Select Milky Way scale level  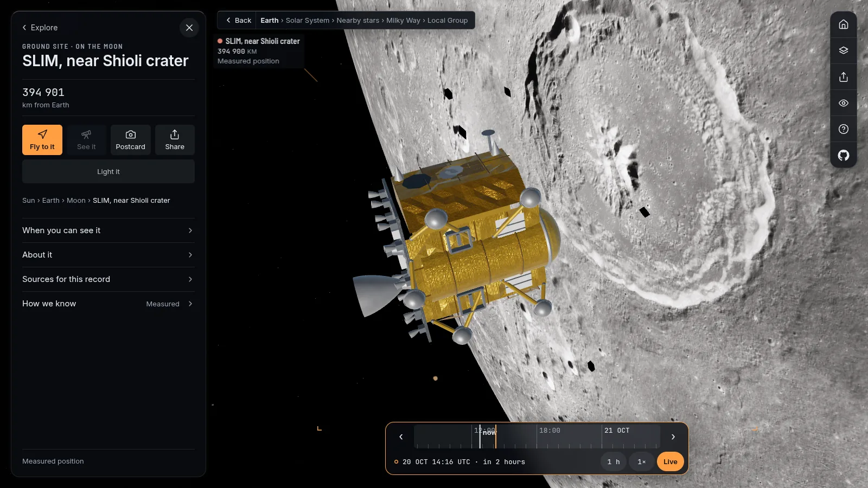[403, 21]
